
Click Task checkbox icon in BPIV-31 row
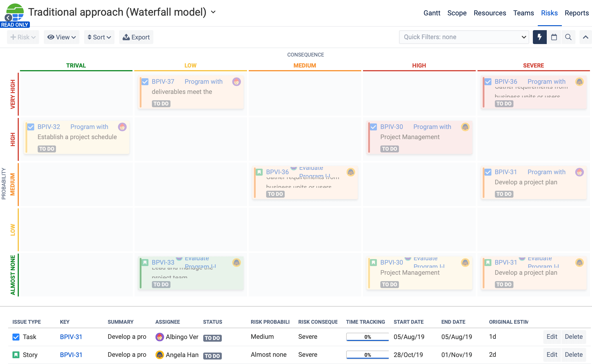pos(16,337)
